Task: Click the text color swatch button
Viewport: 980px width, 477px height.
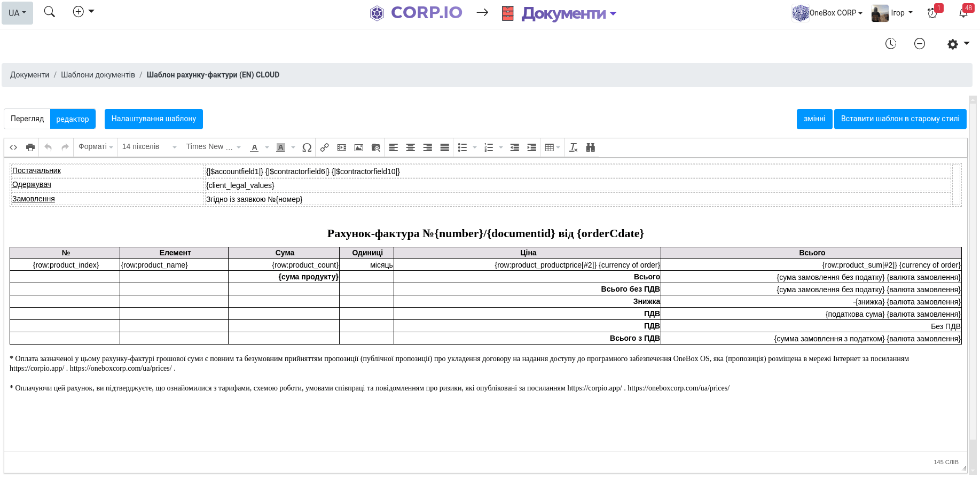Action: 255,147
